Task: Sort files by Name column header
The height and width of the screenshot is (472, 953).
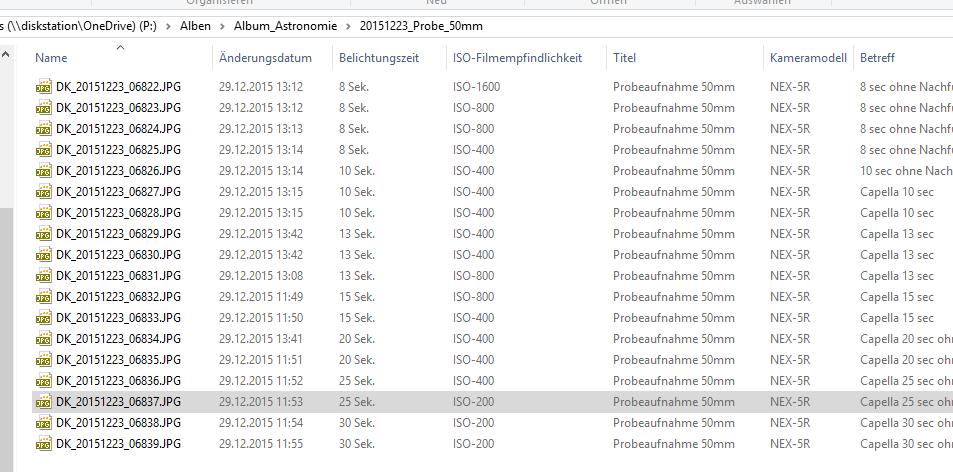Action: [52, 58]
